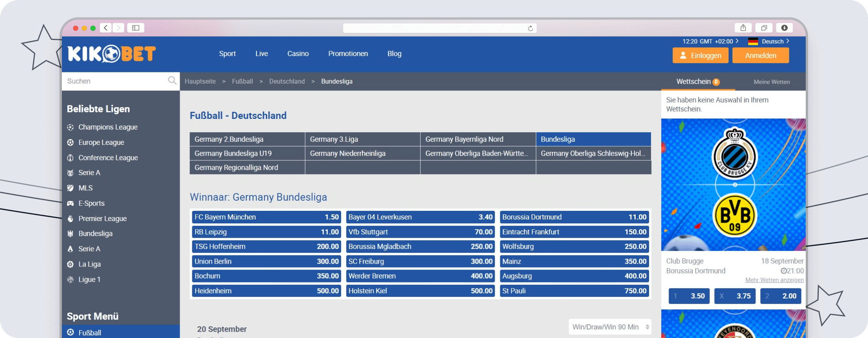Select draw odds 3.75
Screen dimensions: 868x338
735,296
